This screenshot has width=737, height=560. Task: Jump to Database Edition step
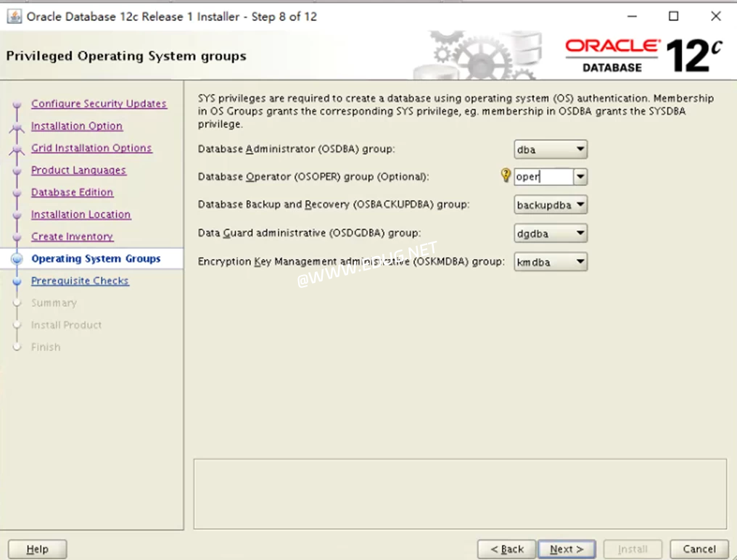[x=73, y=192]
